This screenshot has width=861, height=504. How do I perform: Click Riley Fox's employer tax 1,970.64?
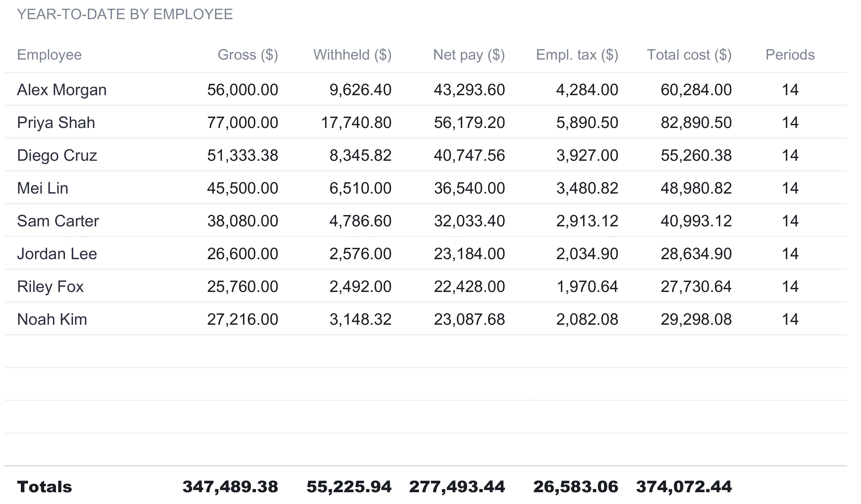pyautogui.click(x=588, y=287)
